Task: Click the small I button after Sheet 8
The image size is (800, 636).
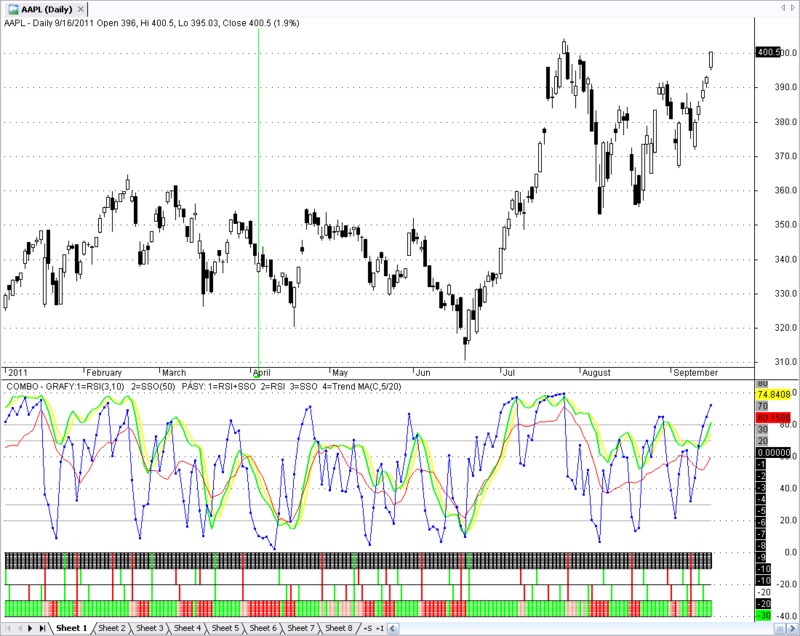Action: [380, 628]
